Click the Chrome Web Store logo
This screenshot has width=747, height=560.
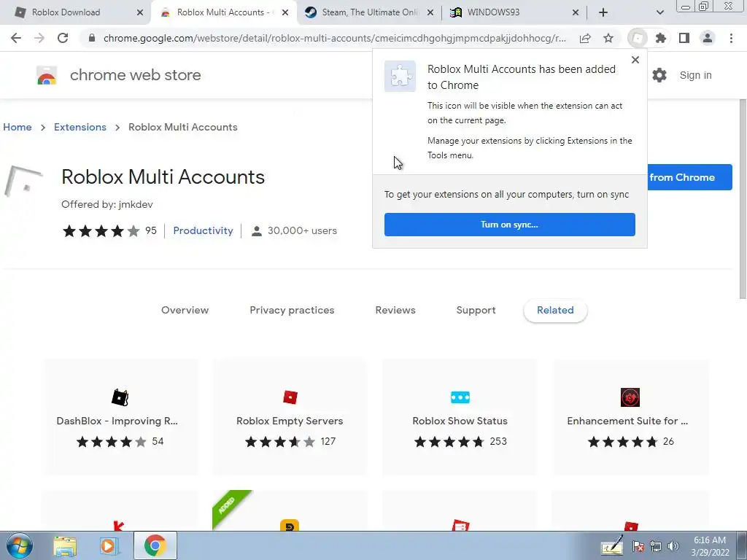(x=47, y=75)
